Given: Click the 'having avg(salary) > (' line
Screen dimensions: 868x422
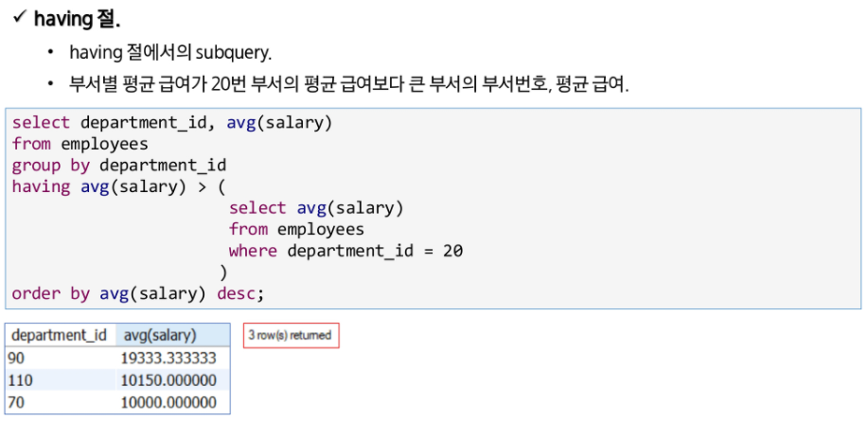Looking at the screenshot, I should click(119, 187).
